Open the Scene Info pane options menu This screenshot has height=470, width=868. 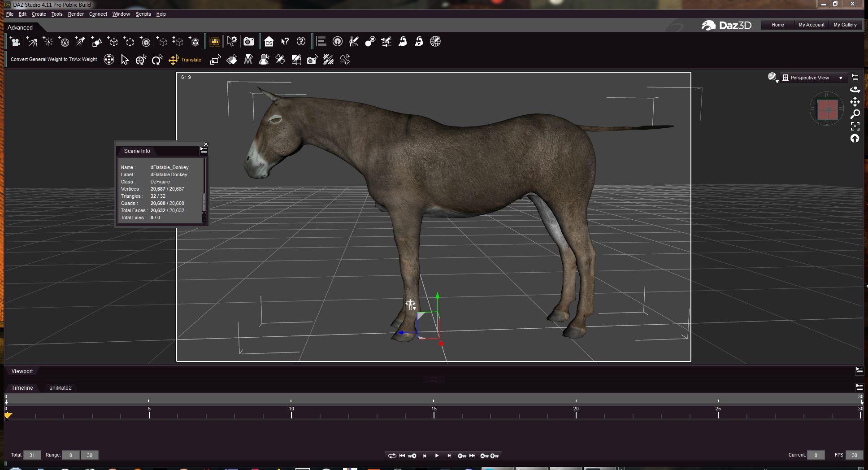(x=204, y=151)
